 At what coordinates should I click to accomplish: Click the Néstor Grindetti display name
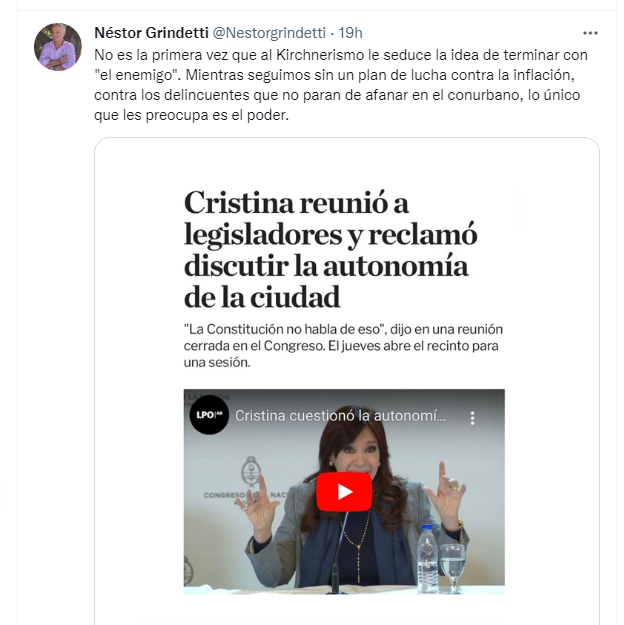click(x=152, y=33)
